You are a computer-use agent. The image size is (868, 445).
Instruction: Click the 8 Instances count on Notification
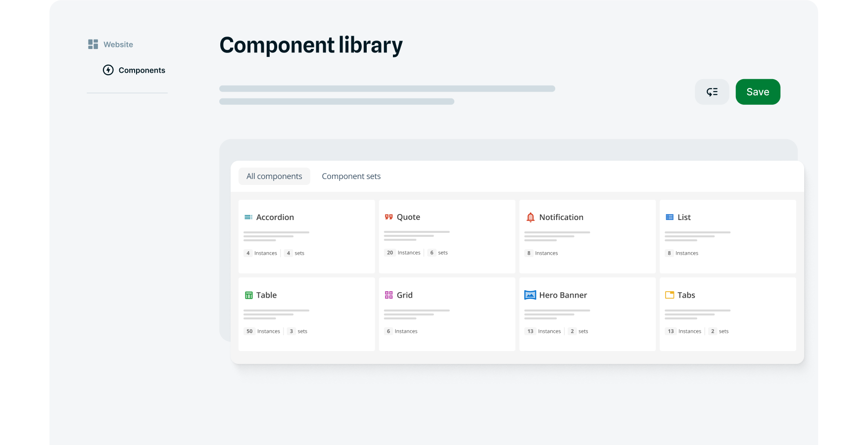pos(541,253)
